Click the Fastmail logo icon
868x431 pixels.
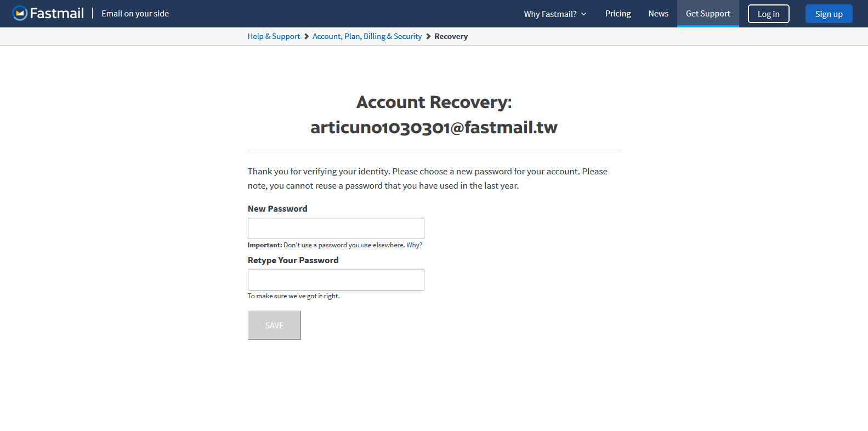[x=20, y=13]
